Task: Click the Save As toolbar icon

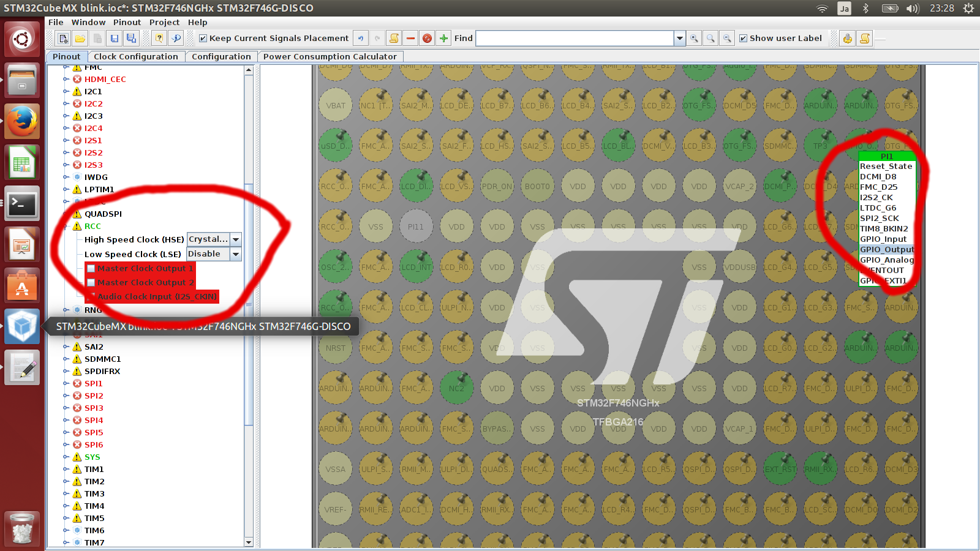Action: coord(131,39)
